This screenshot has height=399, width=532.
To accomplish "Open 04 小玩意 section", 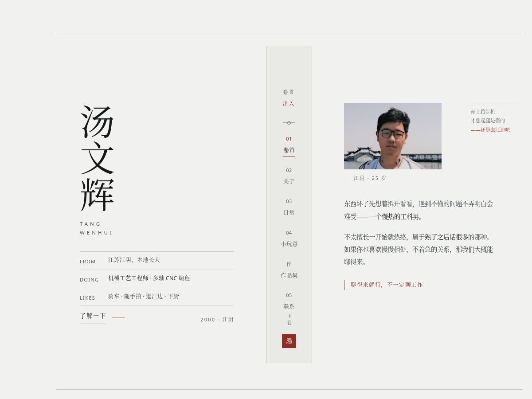I will [289, 239].
